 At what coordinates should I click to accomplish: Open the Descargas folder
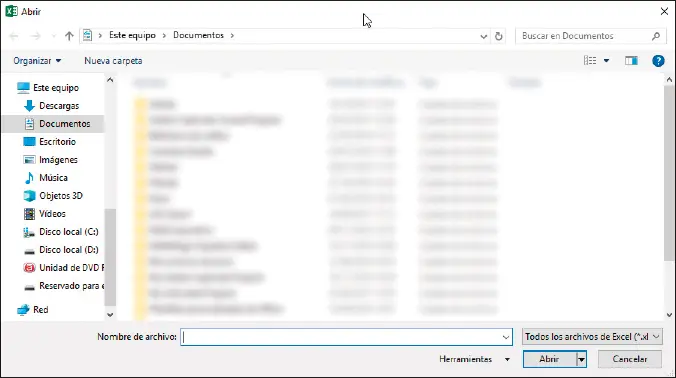59,106
